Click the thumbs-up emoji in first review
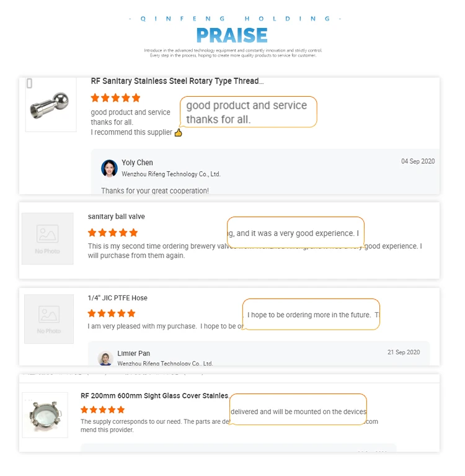Screen dimensions: 465x476 pyautogui.click(x=179, y=133)
